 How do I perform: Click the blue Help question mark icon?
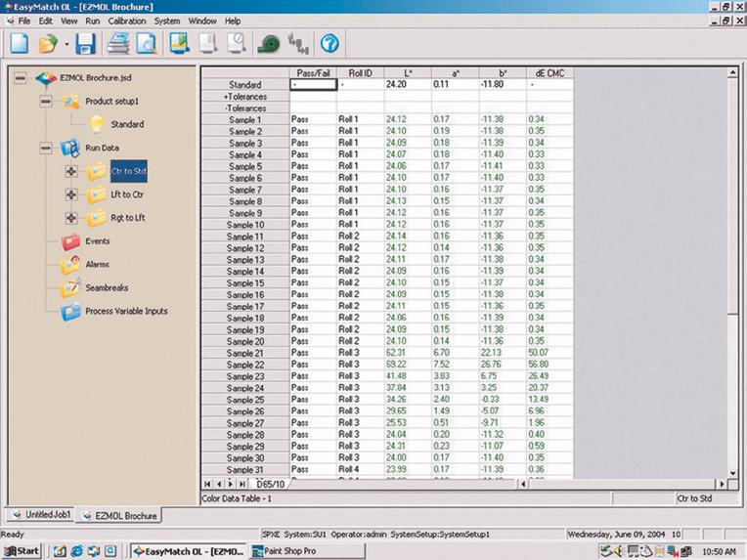click(330, 44)
